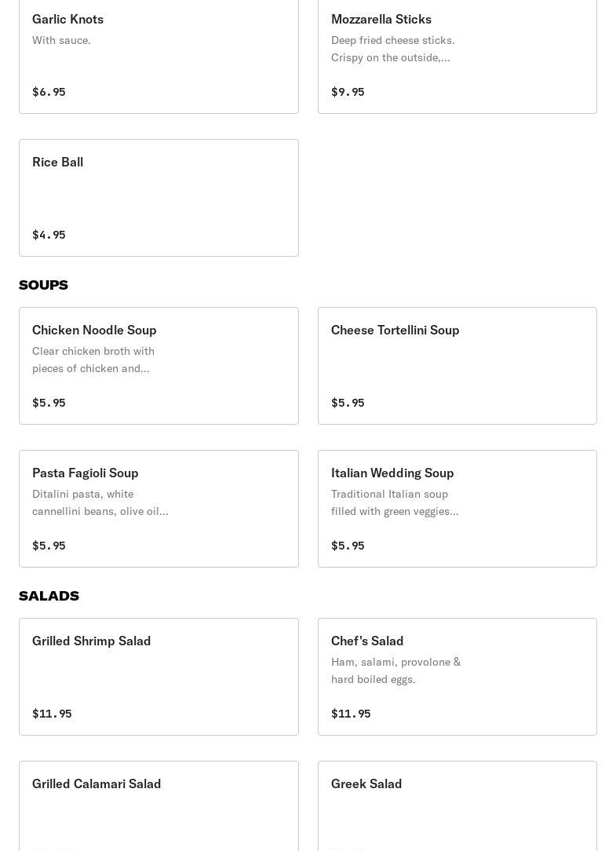Select the Italian Wedding Soup card

pyautogui.click(x=457, y=509)
